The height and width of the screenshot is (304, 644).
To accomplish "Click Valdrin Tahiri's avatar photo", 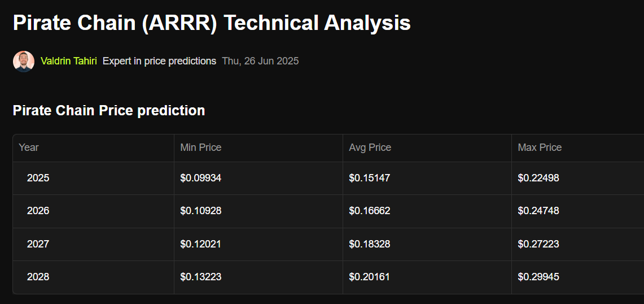I will (24, 61).
